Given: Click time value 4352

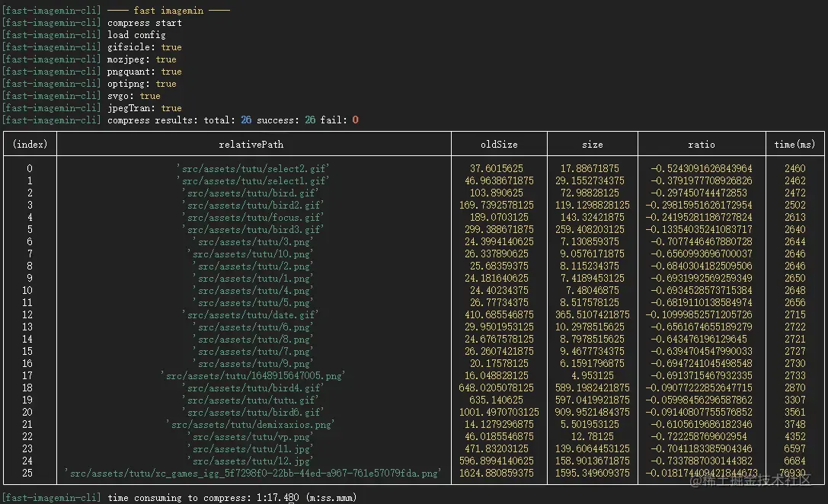Looking at the screenshot, I should [794, 436].
